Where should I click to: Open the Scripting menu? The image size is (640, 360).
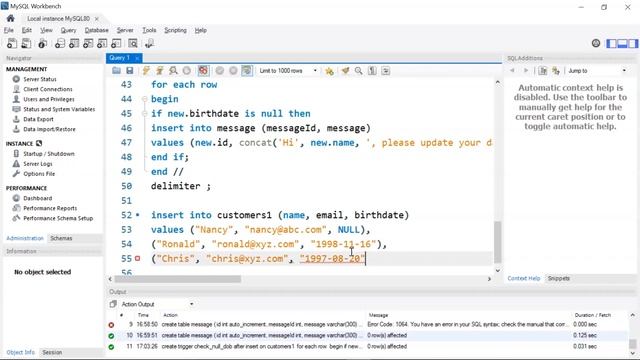click(x=175, y=30)
